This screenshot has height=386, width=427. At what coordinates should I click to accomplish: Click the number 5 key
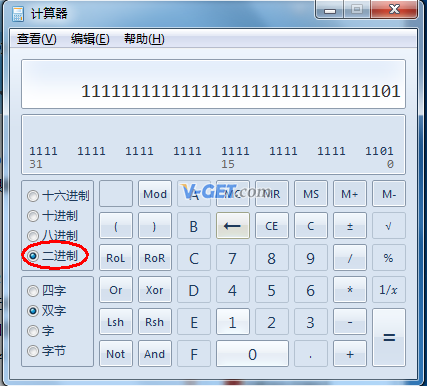tap(272, 290)
